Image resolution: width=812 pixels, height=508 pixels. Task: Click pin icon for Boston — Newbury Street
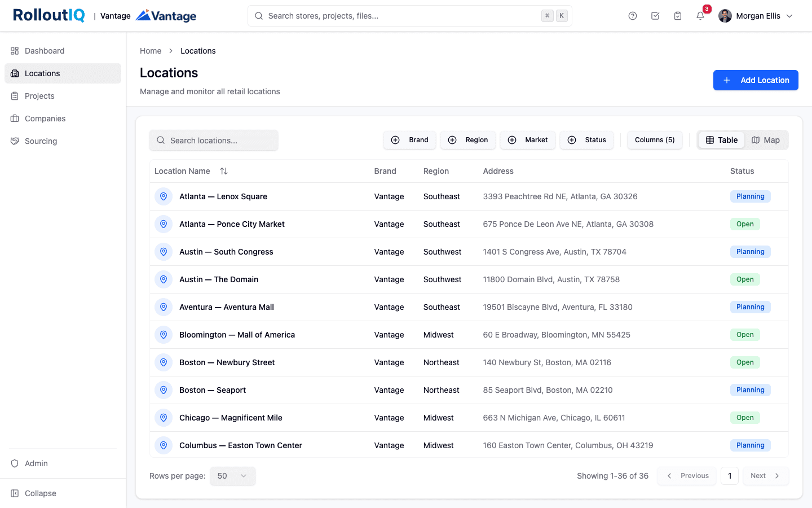164,362
